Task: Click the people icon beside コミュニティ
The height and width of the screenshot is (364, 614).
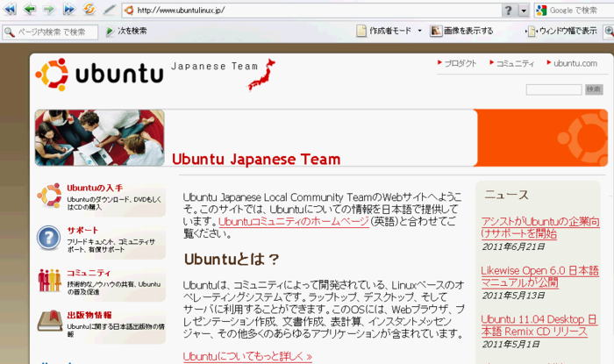Action: [49, 281]
